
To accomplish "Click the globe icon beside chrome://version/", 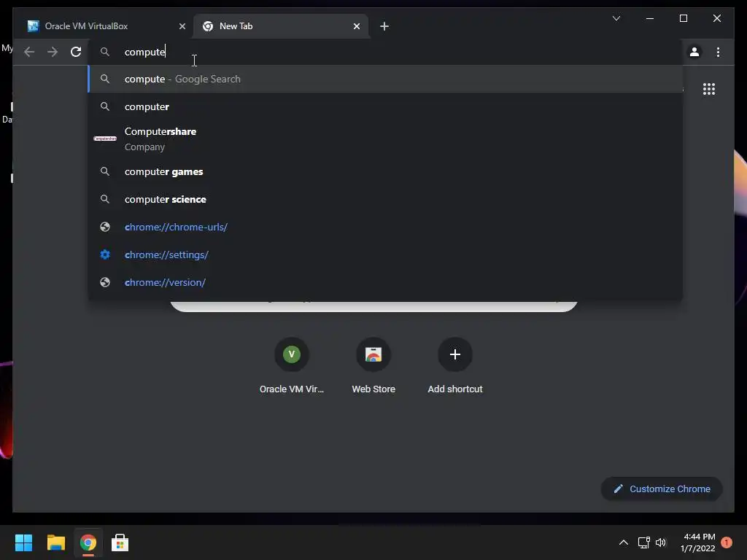I will [105, 282].
